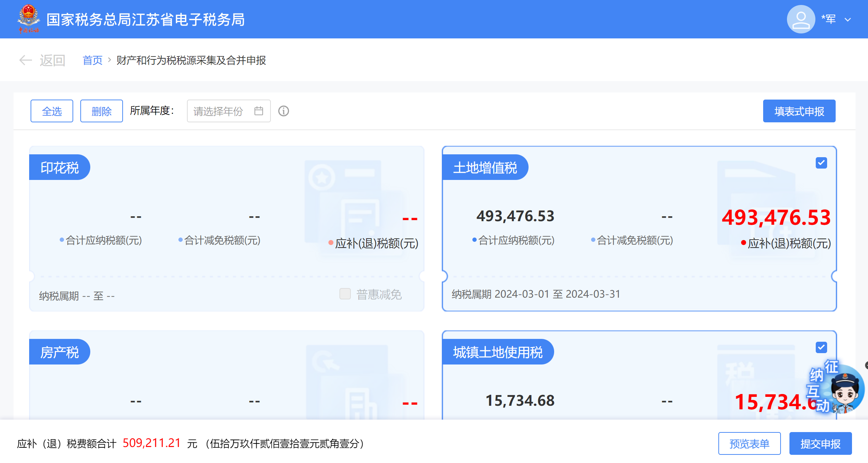Screen dimensions: 868x463
Task: Select the 房产税 card tab
Action: coord(59,352)
